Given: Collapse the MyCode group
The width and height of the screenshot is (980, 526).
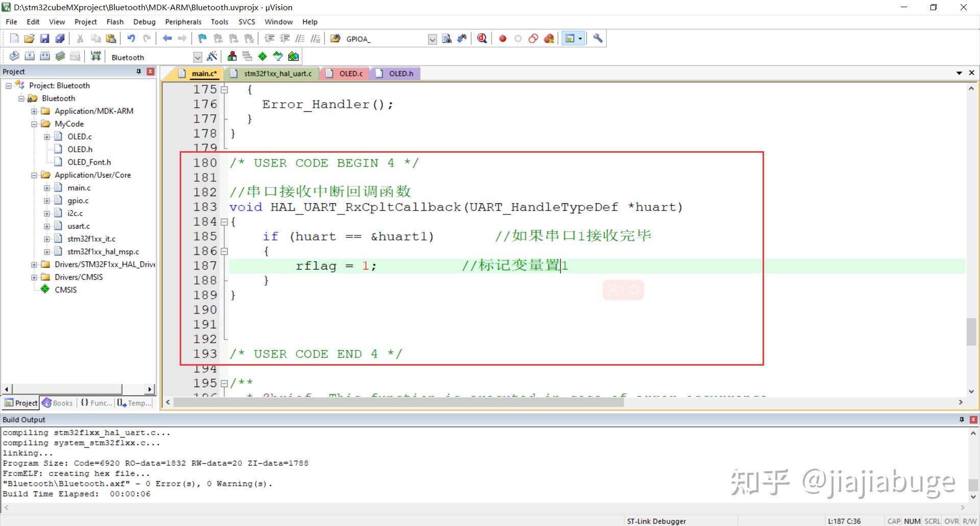Looking at the screenshot, I should [34, 124].
